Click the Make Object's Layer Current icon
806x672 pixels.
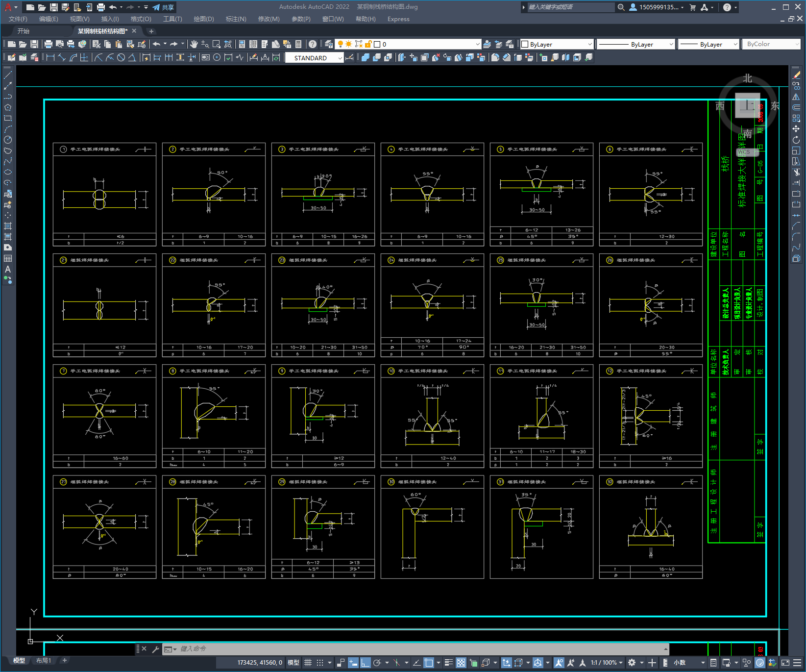click(487, 44)
